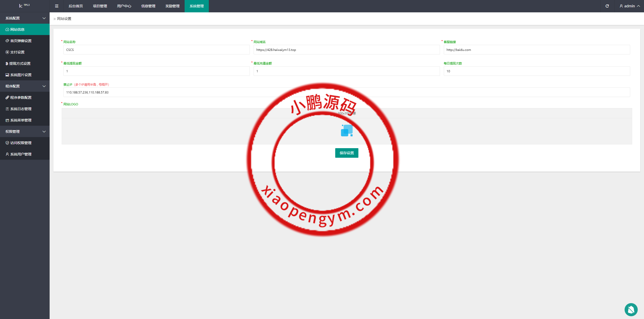Click the refresh icon in top bar
Image resolution: width=644 pixels, height=319 pixels.
(607, 6)
